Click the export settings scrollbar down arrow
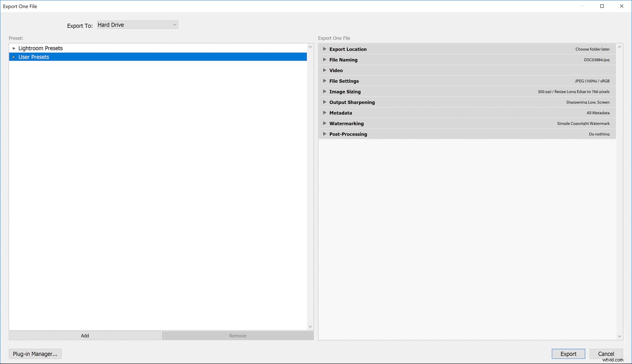 point(619,336)
